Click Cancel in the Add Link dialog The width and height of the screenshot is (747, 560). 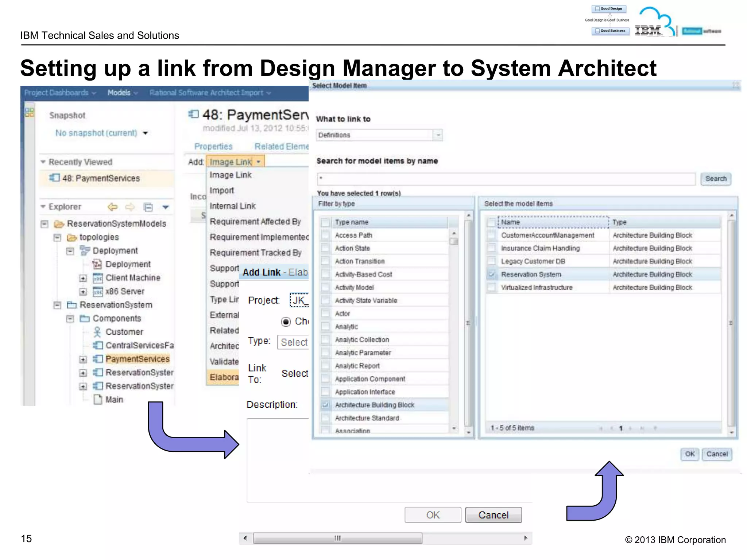tap(494, 515)
